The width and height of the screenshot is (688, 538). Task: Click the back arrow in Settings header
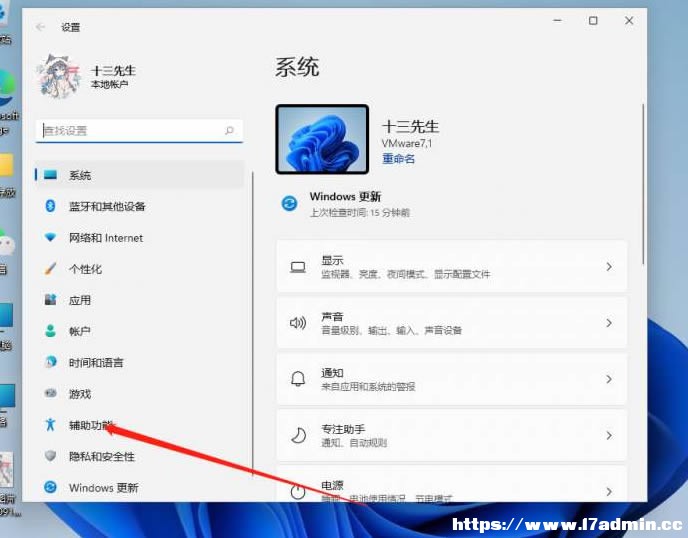[x=40, y=27]
